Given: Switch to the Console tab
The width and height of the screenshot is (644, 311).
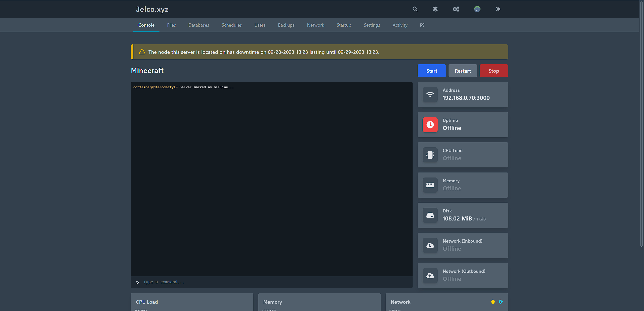Looking at the screenshot, I should coord(146,25).
